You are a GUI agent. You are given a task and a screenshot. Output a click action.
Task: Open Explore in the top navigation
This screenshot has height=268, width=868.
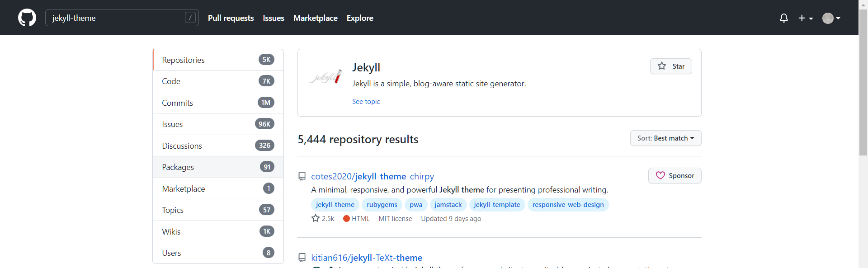pos(360,18)
